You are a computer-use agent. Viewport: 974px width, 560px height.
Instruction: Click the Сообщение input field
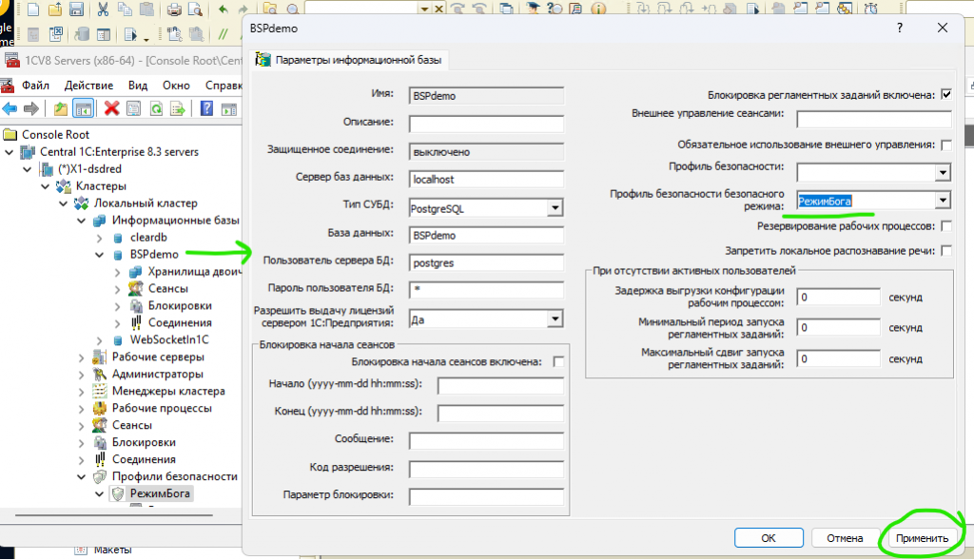(486, 441)
